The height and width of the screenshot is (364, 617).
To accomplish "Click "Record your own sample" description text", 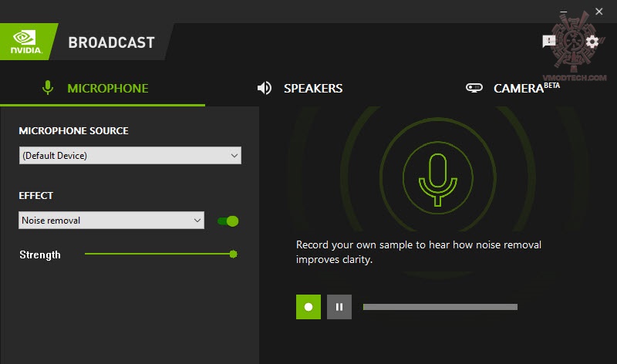I will pyautogui.click(x=419, y=252).
